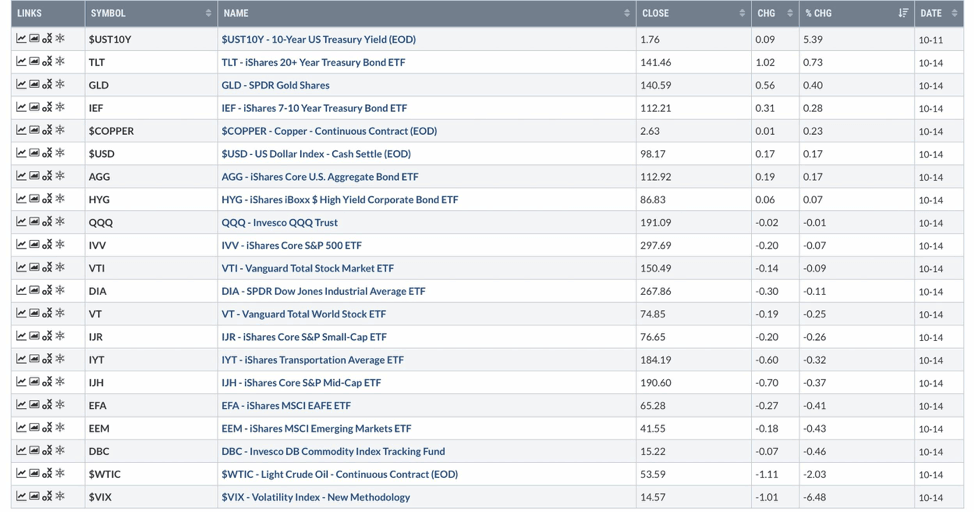Open GalleryView icon for TLT row
974x512 pixels.
tap(34, 62)
